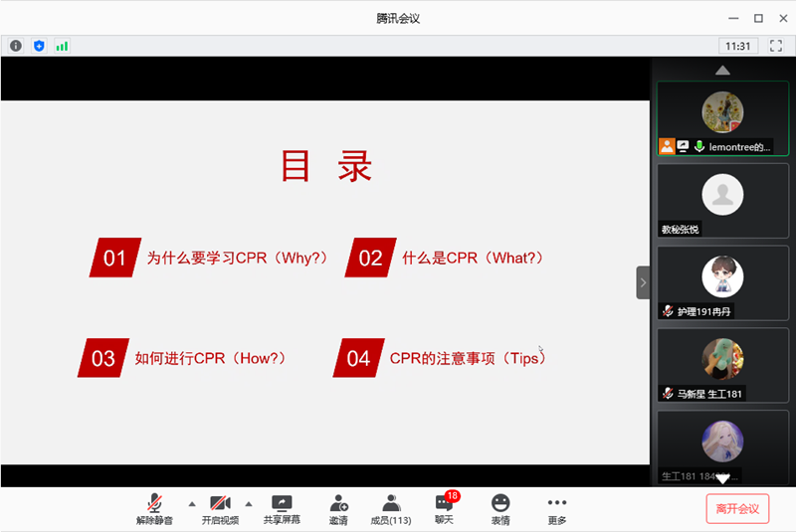Image resolution: width=796 pixels, height=532 pixels.
Task: Expand video options arrow beside camera
Action: pyautogui.click(x=249, y=503)
